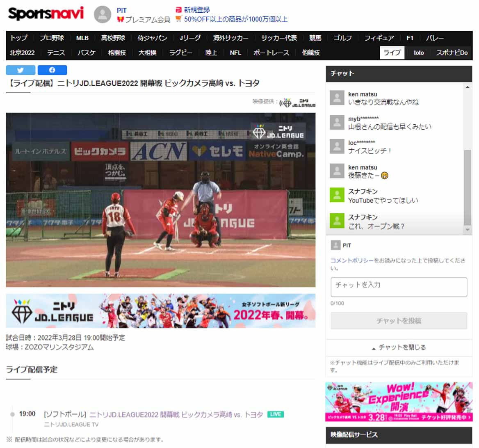This screenshot has height=448, width=479.
Task: Click the 球場：ZOZOマリンスタジアム text
Action: (50, 347)
